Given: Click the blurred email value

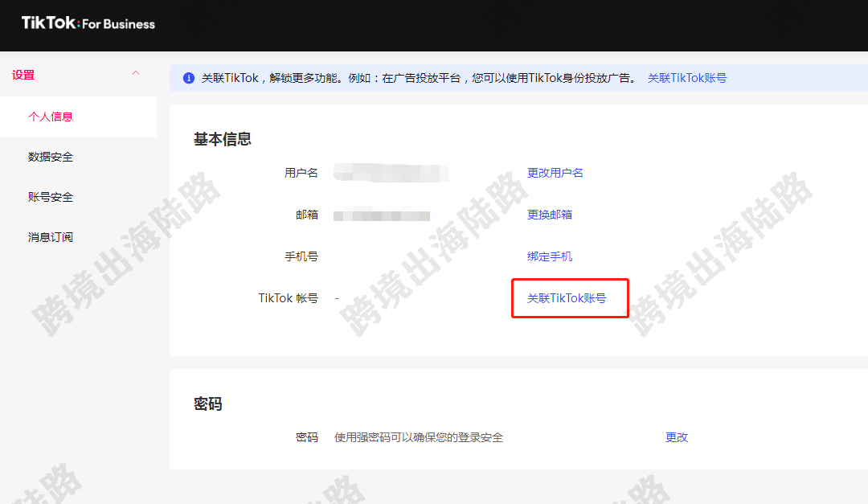Looking at the screenshot, I should [x=382, y=215].
